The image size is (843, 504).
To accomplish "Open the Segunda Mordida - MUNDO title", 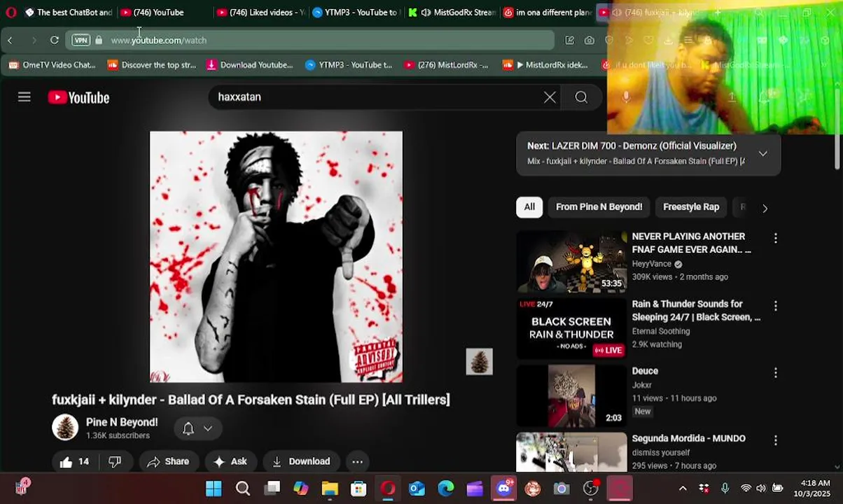I will (688, 438).
